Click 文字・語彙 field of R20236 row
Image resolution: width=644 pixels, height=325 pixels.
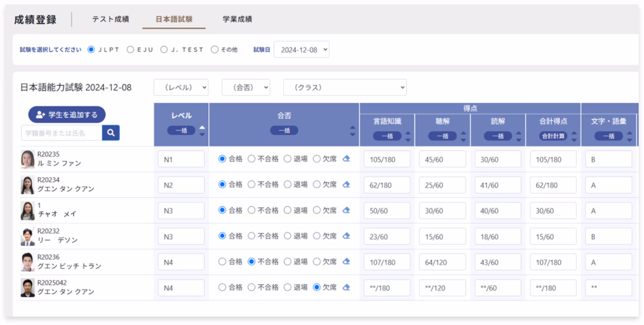[x=609, y=262]
